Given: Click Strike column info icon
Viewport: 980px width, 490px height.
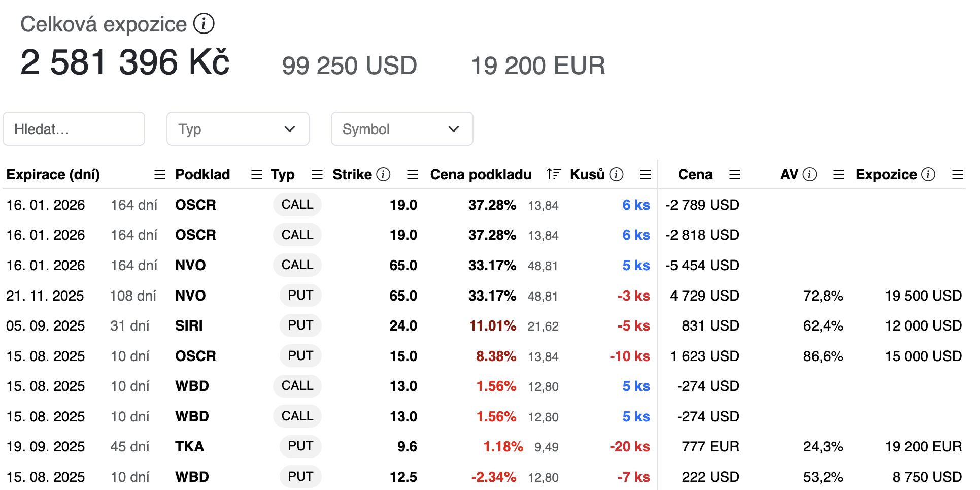Looking at the screenshot, I should [384, 175].
